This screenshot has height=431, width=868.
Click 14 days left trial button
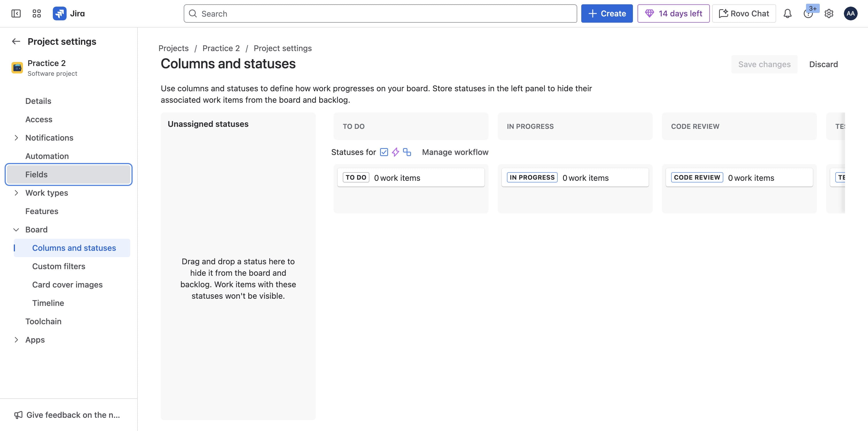point(673,13)
